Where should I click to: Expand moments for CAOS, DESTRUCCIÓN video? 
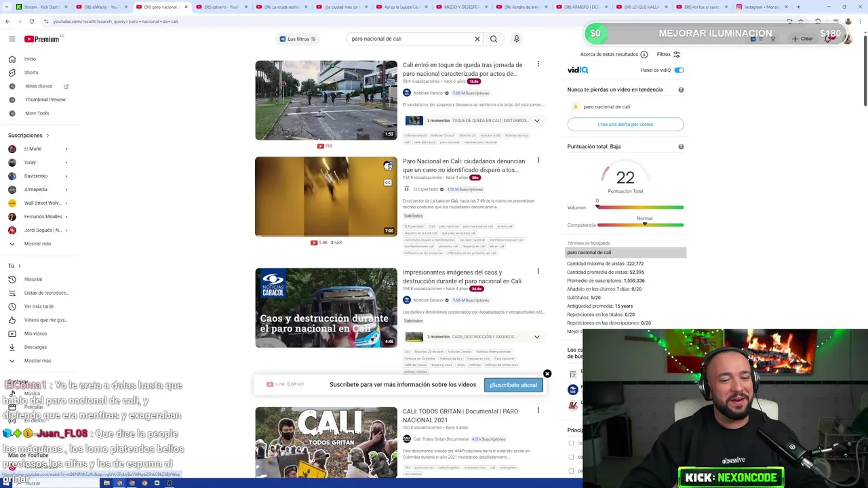(x=536, y=337)
